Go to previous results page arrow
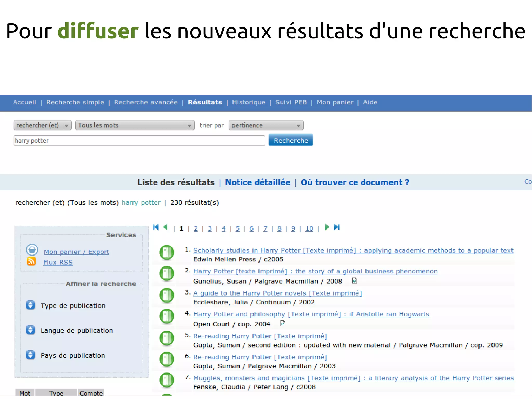 point(165,227)
